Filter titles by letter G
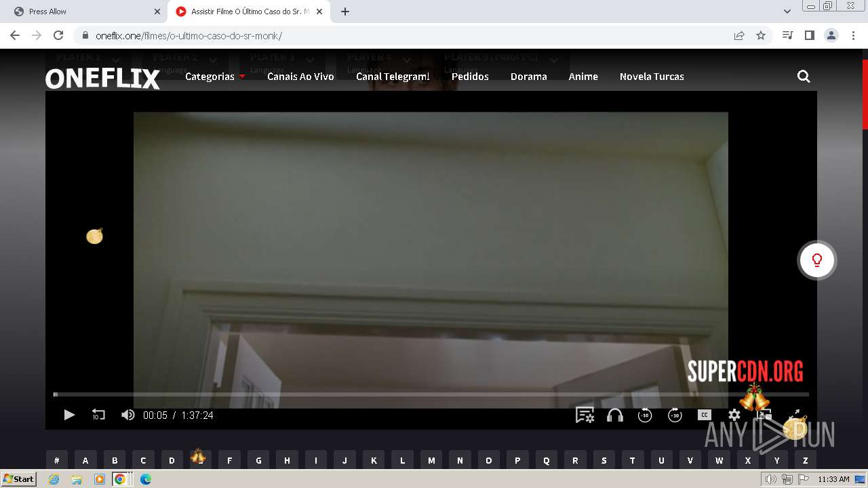Image resolution: width=868 pixels, height=488 pixels. tap(258, 460)
